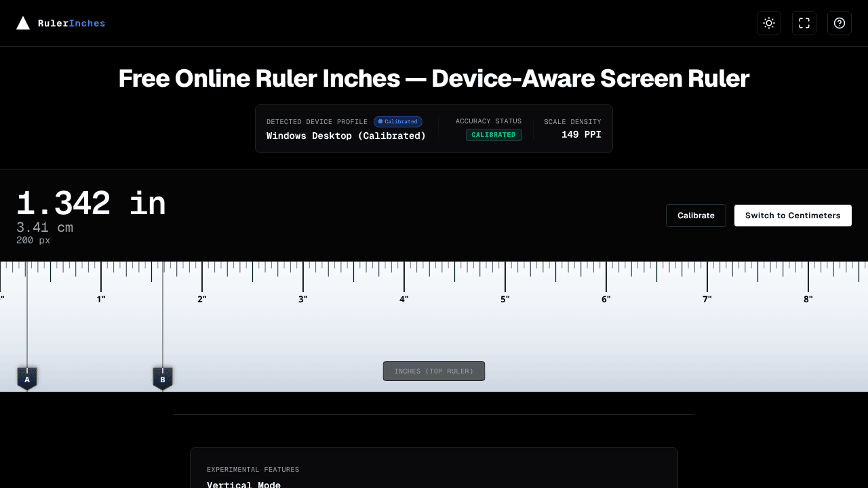The height and width of the screenshot is (488, 868).
Task: Click the INCHES (TOP RULER) label
Action: click(x=434, y=371)
